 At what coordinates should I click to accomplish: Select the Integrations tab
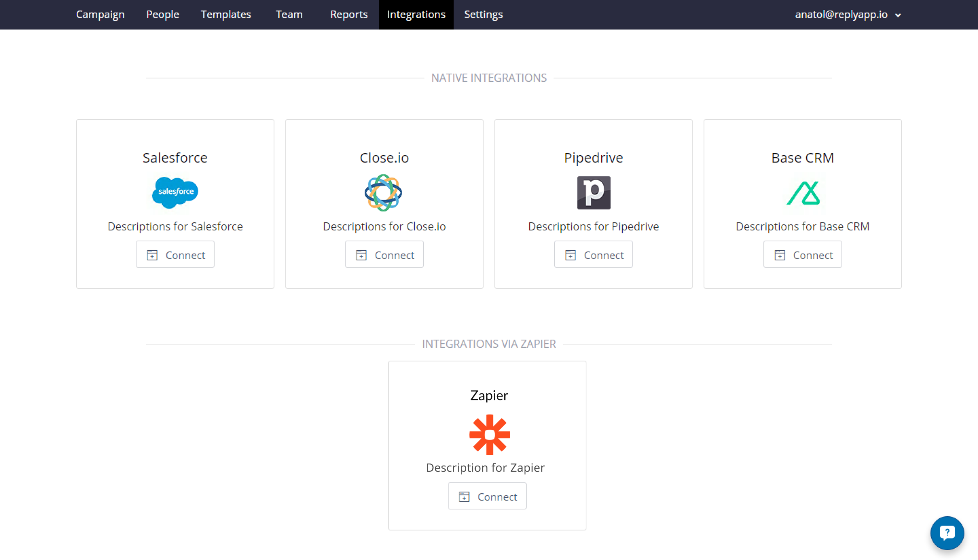(x=416, y=14)
